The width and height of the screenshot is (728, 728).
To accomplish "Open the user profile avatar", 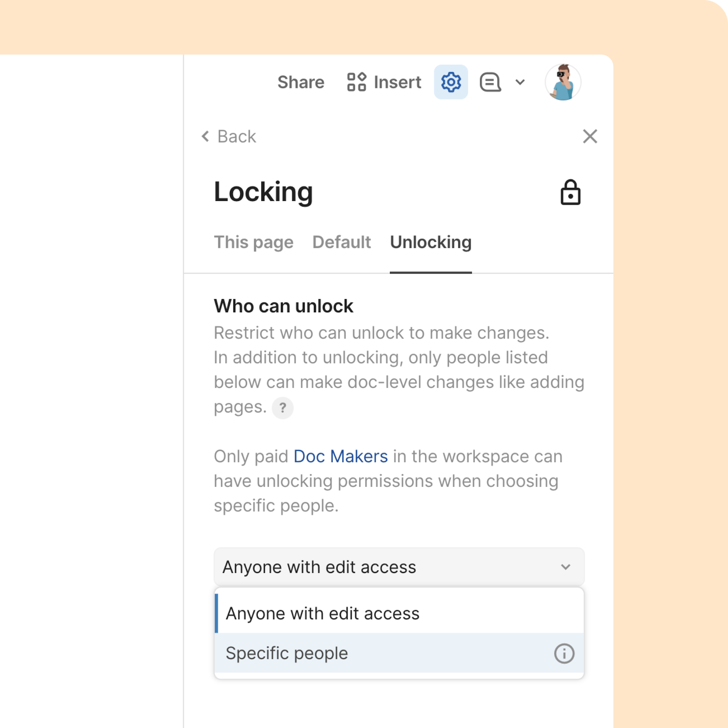I will [x=563, y=82].
